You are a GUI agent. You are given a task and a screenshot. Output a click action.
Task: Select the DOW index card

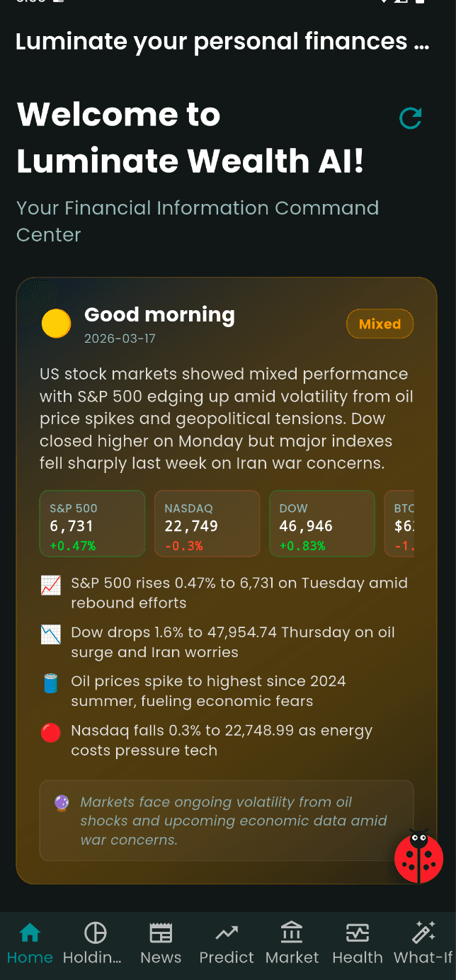coord(321,523)
